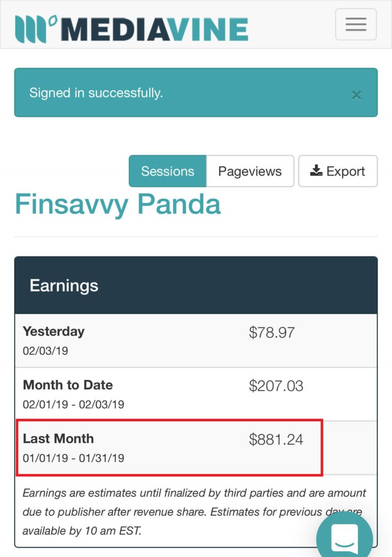392x557 pixels.
Task: Select the Month to Date row
Action: [195, 394]
